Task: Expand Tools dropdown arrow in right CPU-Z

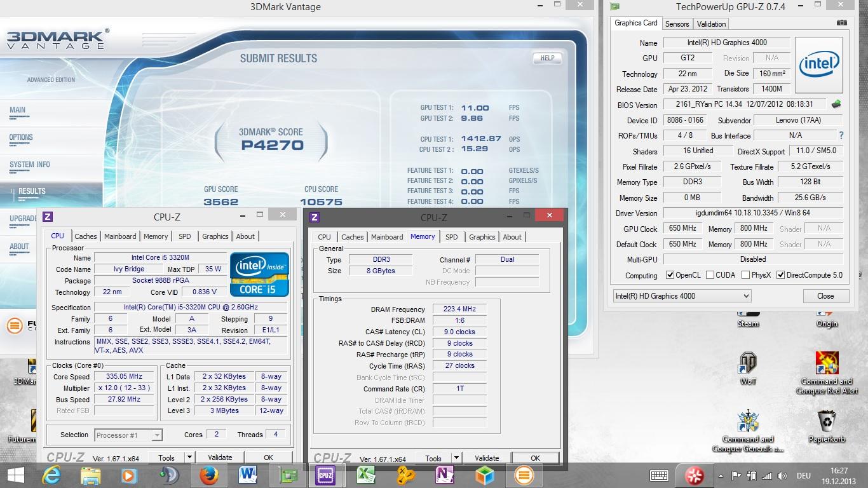Action: [456, 458]
